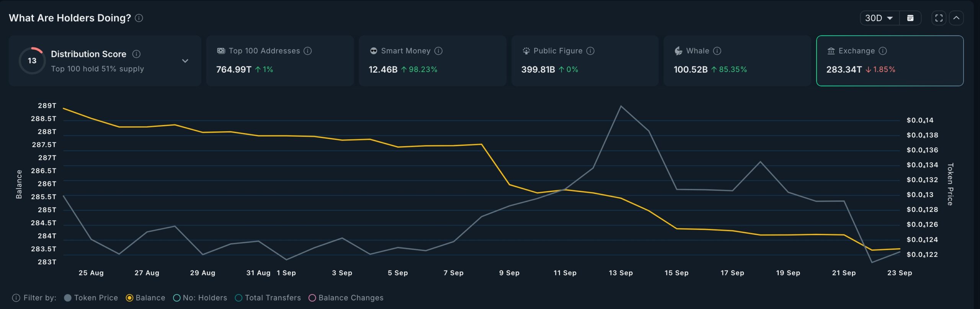Click the Distribution Score circular gauge
Screen dimensions: 980x309
click(x=32, y=61)
